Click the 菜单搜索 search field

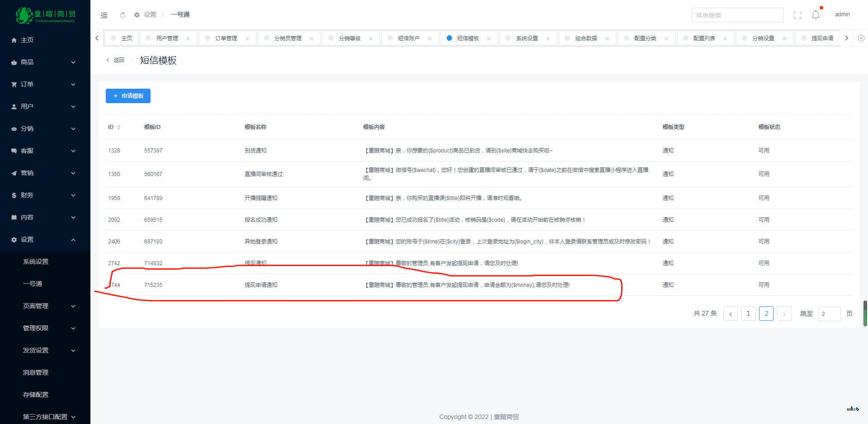[x=737, y=15]
